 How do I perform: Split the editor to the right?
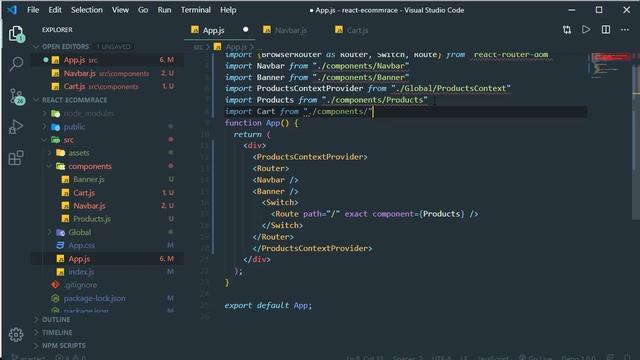tap(606, 30)
